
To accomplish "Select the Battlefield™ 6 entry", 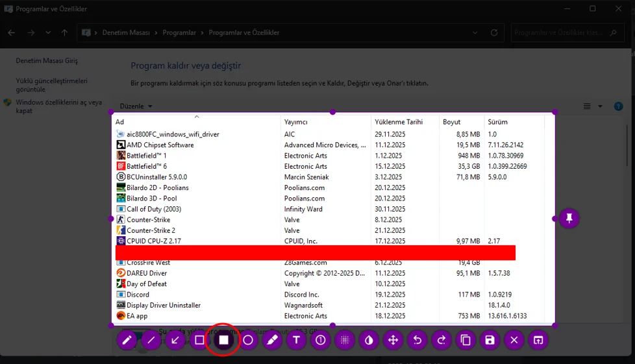I will tap(330, 166).
